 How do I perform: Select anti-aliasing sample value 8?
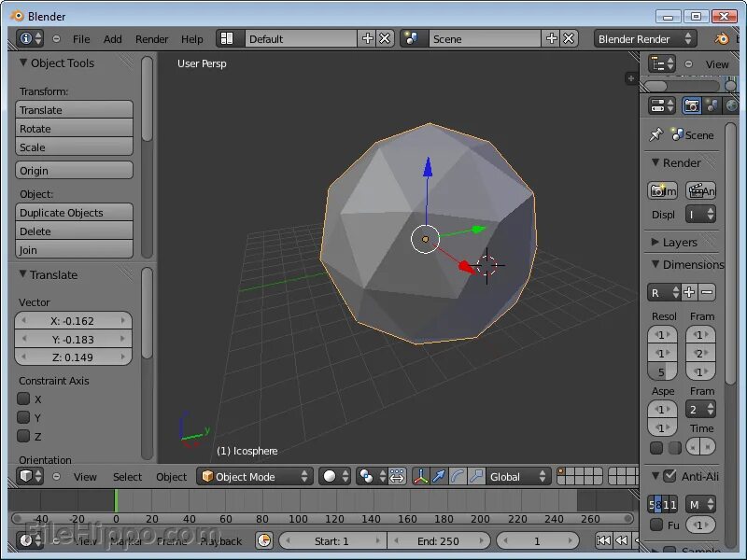coord(658,504)
